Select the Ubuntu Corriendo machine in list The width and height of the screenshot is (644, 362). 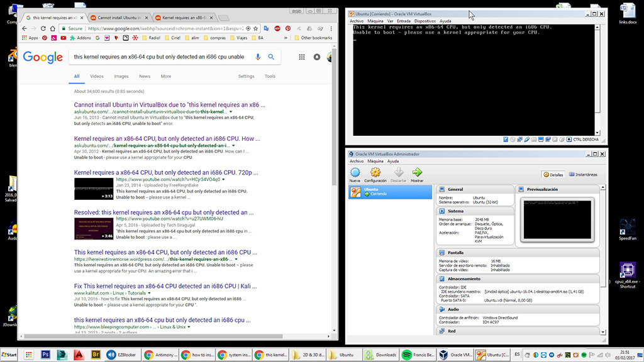pos(390,192)
